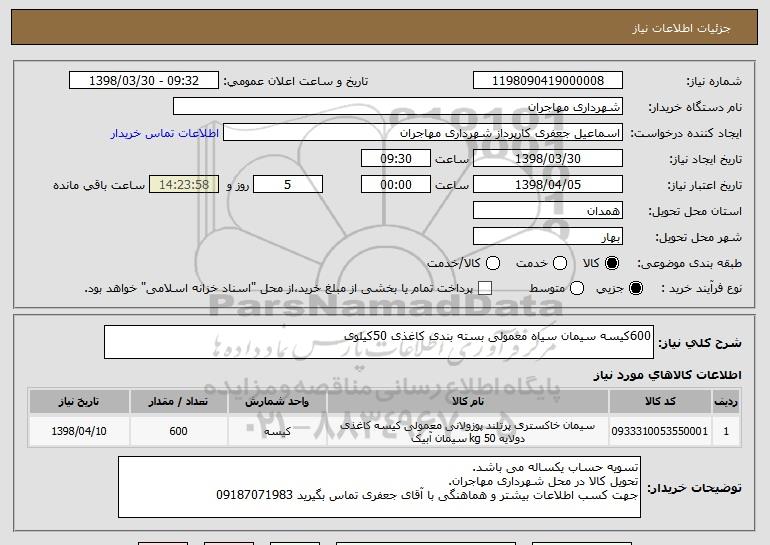Click the quantity cell 600

(178, 431)
